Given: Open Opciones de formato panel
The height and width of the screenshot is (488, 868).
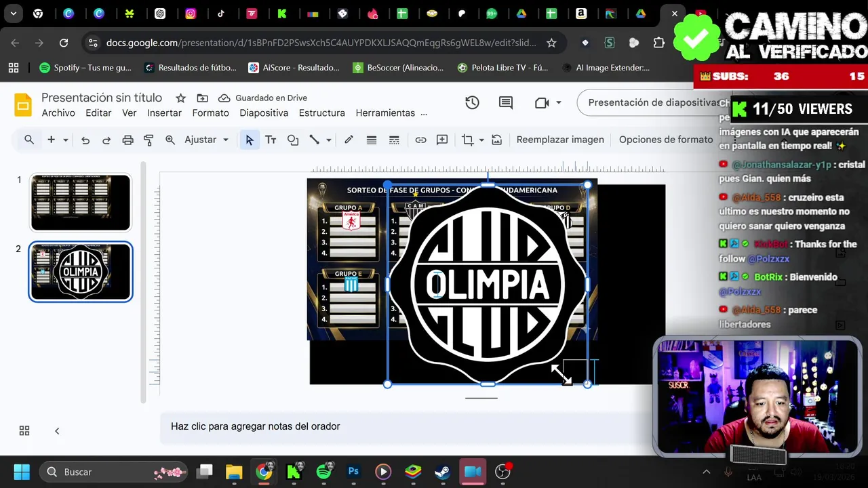Looking at the screenshot, I should tap(666, 140).
